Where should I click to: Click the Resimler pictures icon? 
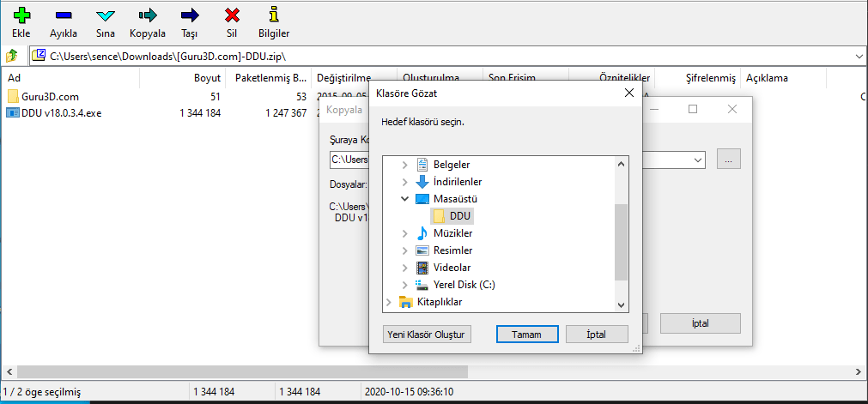point(422,250)
